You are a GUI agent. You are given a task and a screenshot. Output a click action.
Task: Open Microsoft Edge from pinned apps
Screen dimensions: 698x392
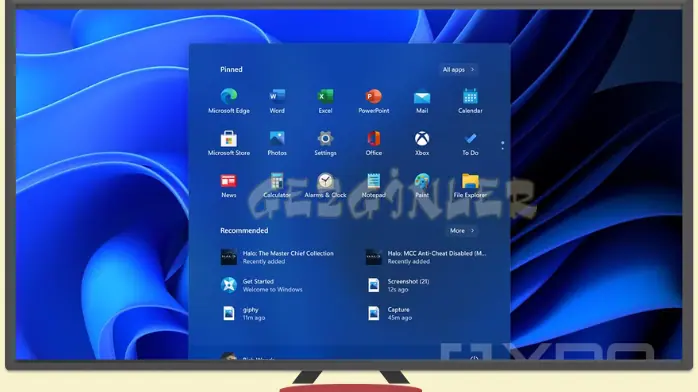click(229, 101)
